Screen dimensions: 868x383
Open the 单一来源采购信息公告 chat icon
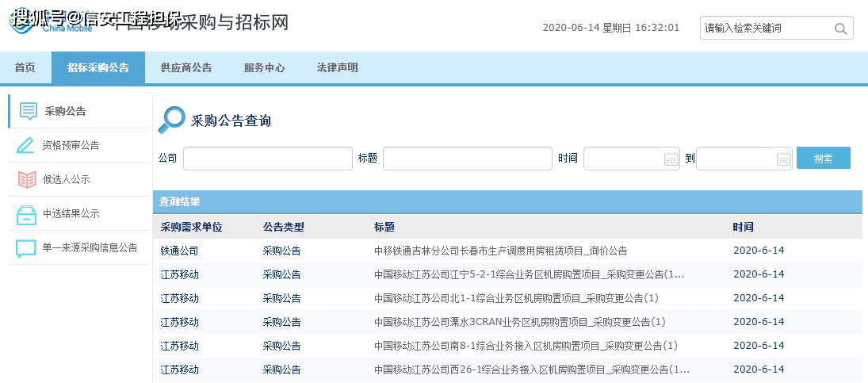[x=26, y=248]
